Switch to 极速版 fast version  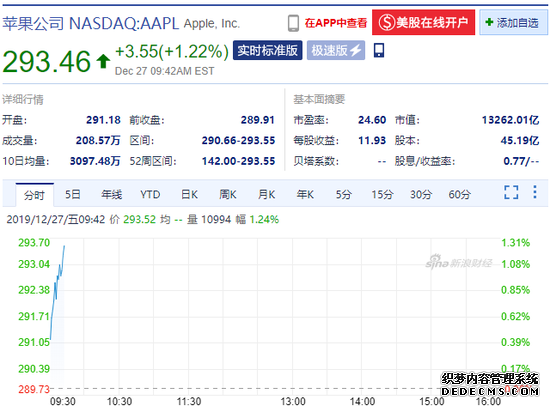click(x=336, y=51)
